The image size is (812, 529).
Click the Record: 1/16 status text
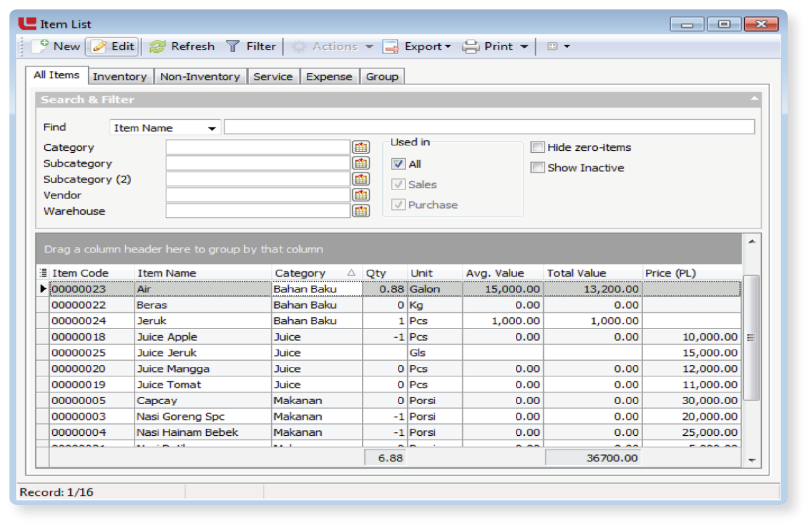pyautogui.click(x=56, y=492)
